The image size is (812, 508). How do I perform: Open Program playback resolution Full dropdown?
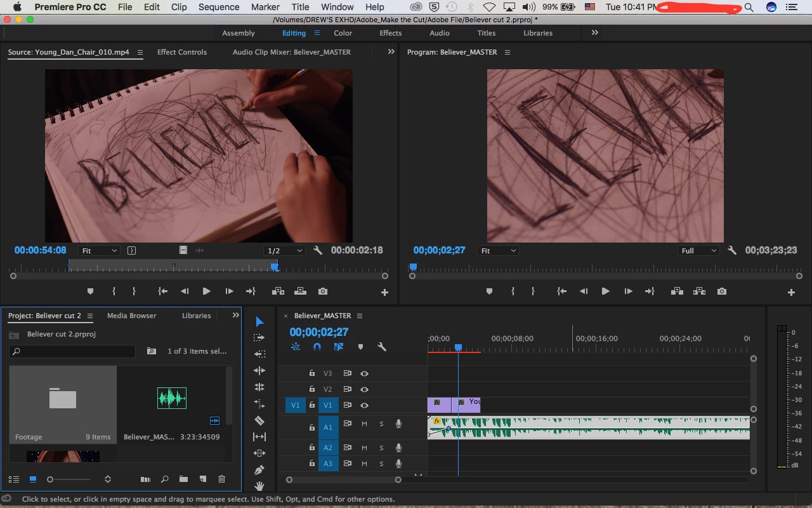[698, 251]
